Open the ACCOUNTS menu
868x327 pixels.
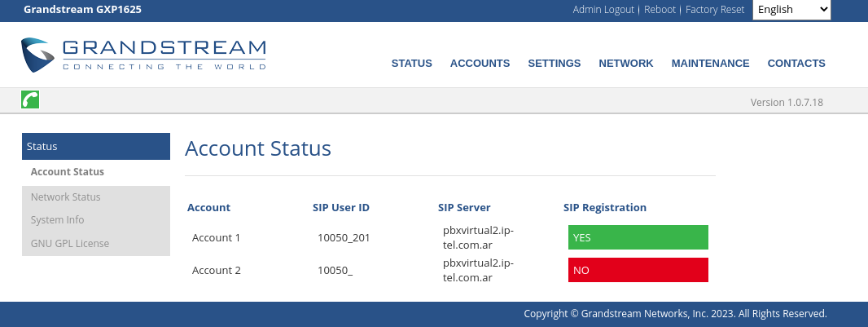[x=480, y=63]
